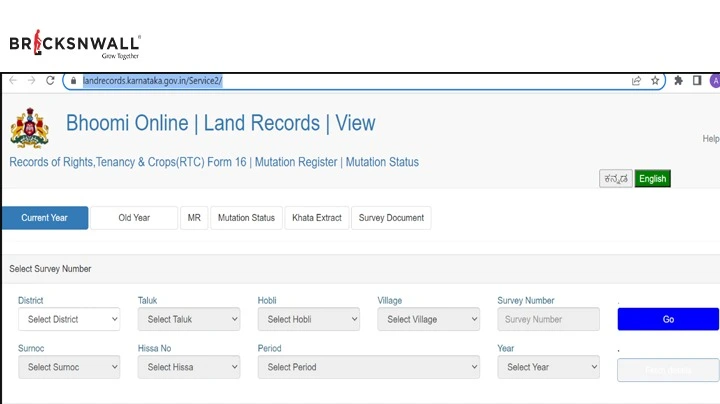The width and height of the screenshot is (720, 404).
Task: Click the browser back arrow
Action: point(12,81)
